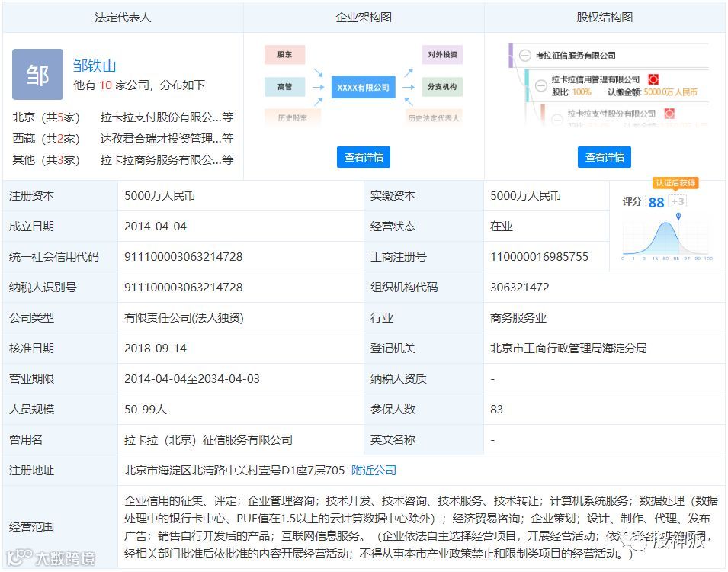
Task: Select the 股东 box in structure diagram
Action: [284, 54]
